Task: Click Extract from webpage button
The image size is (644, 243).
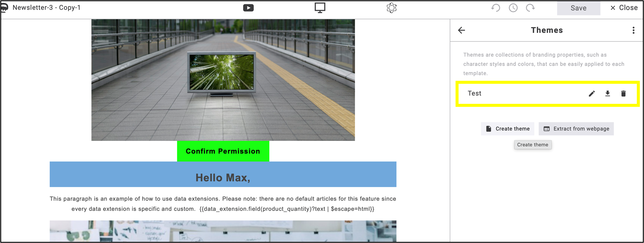Action: click(576, 129)
